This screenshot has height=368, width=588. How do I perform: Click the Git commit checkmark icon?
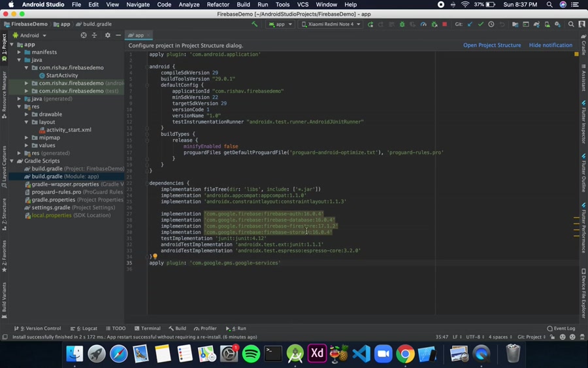[x=480, y=24]
